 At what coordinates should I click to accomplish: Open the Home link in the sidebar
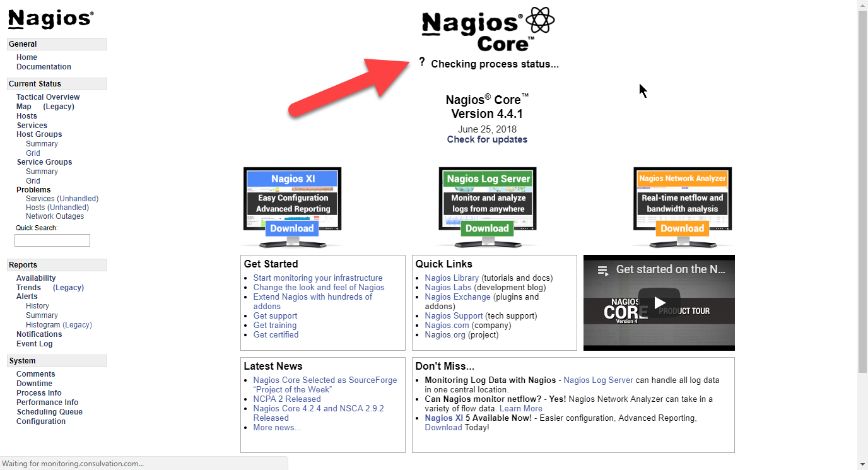click(x=27, y=57)
